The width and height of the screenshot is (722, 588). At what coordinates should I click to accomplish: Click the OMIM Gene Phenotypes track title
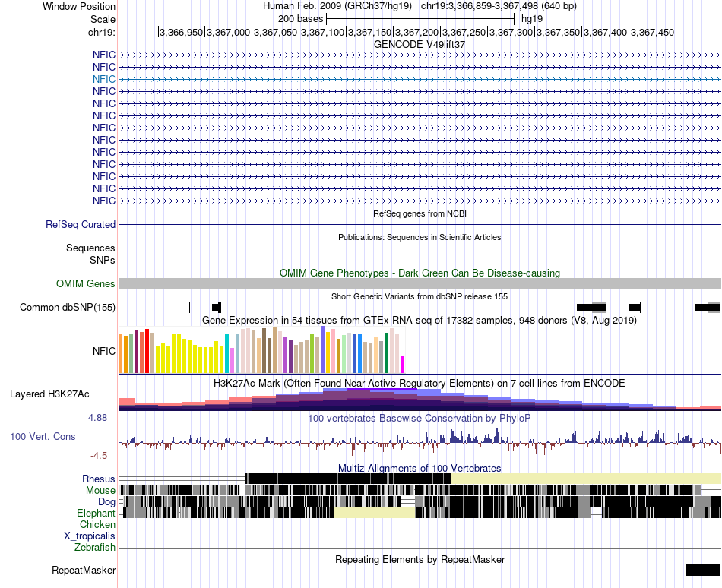click(x=420, y=273)
